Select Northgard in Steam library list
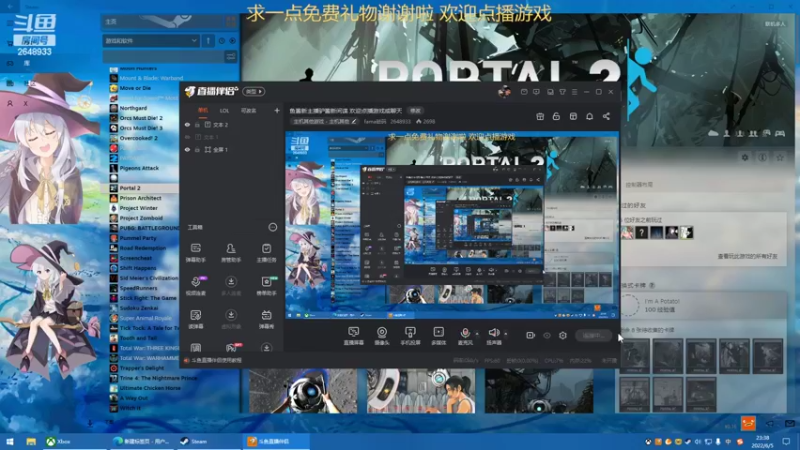 tap(144, 108)
